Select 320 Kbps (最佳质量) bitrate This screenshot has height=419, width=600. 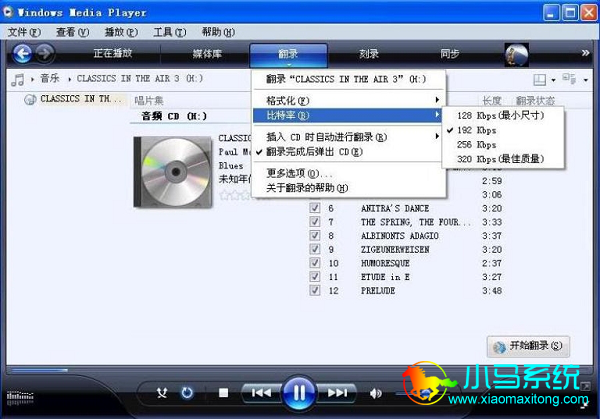[503, 159]
